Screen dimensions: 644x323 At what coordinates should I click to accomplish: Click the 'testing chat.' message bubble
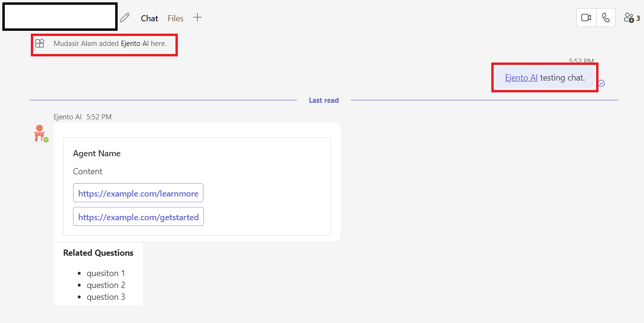(562, 78)
